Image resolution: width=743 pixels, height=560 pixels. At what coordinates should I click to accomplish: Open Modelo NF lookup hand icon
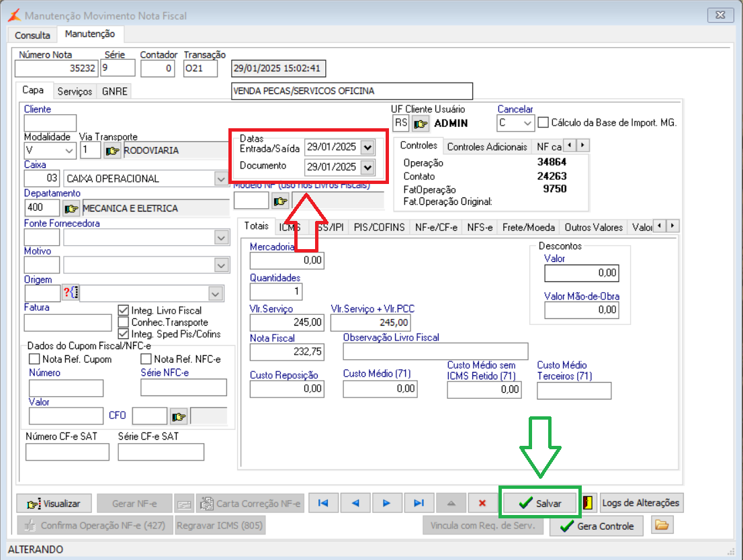281,201
